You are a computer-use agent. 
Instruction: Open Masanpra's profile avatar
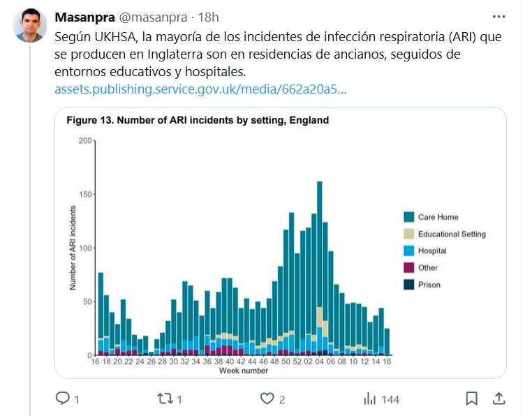(30, 26)
